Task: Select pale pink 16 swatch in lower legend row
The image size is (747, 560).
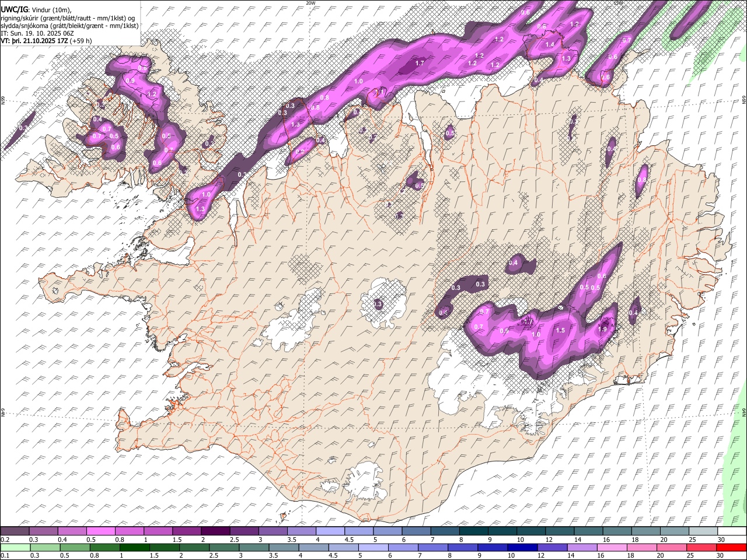Action: coord(612,548)
